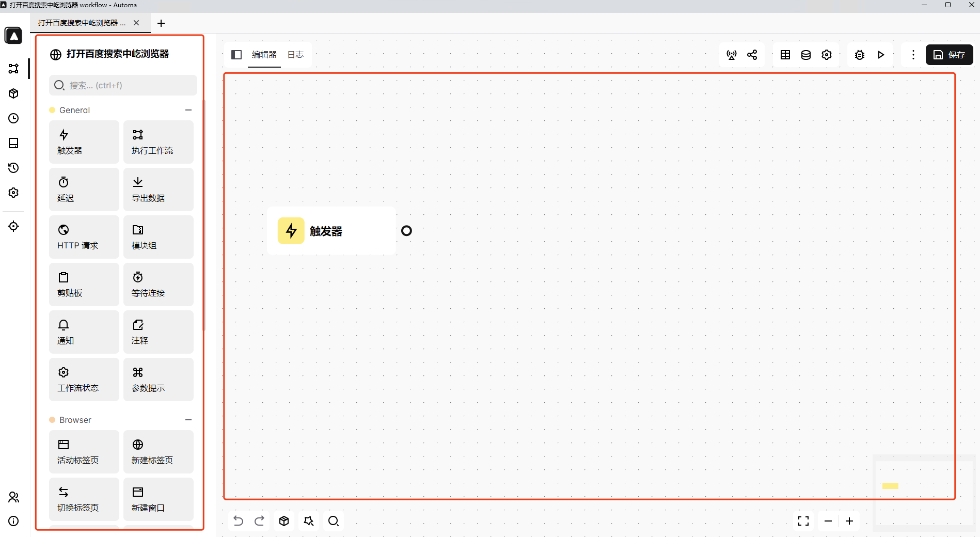Zoom in the canvas with plus button
Viewport: 980px width, 537px height.
click(x=849, y=521)
